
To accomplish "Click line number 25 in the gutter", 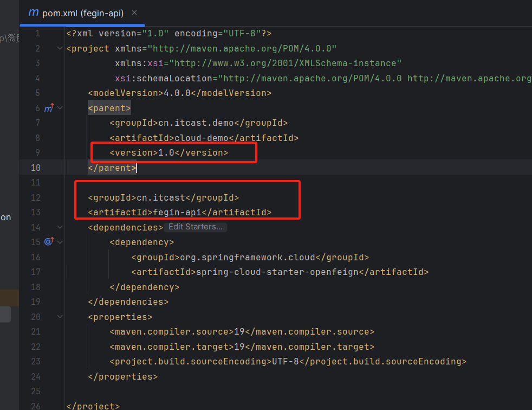I will click(36, 392).
